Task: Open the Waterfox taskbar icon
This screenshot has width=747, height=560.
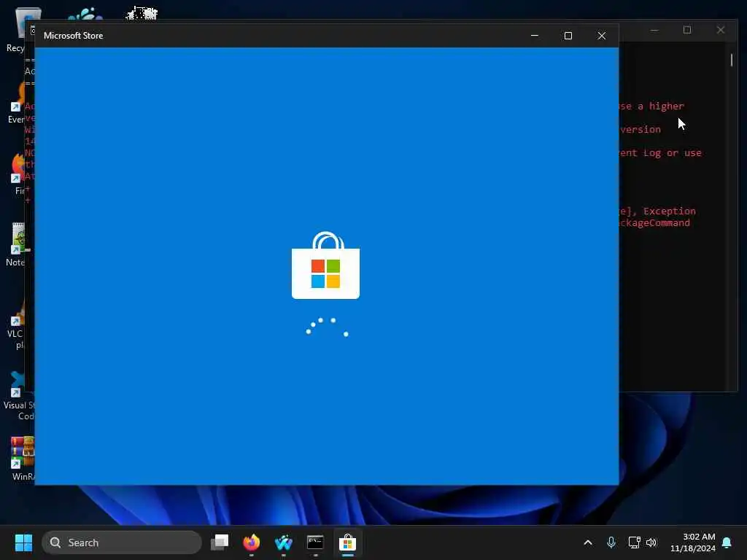Action: coord(284,542)
